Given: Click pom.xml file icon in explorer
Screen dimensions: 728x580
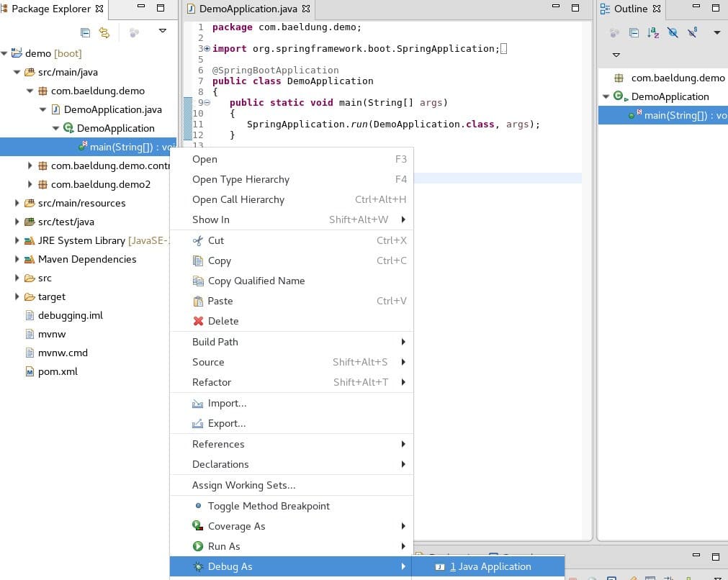Looking at the screenshot, I should point(30,372).
